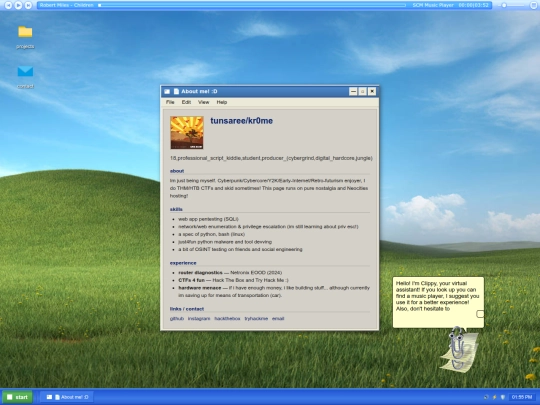540x405 pixels.
Task: Open the start menu
Action: coord(18,397)
